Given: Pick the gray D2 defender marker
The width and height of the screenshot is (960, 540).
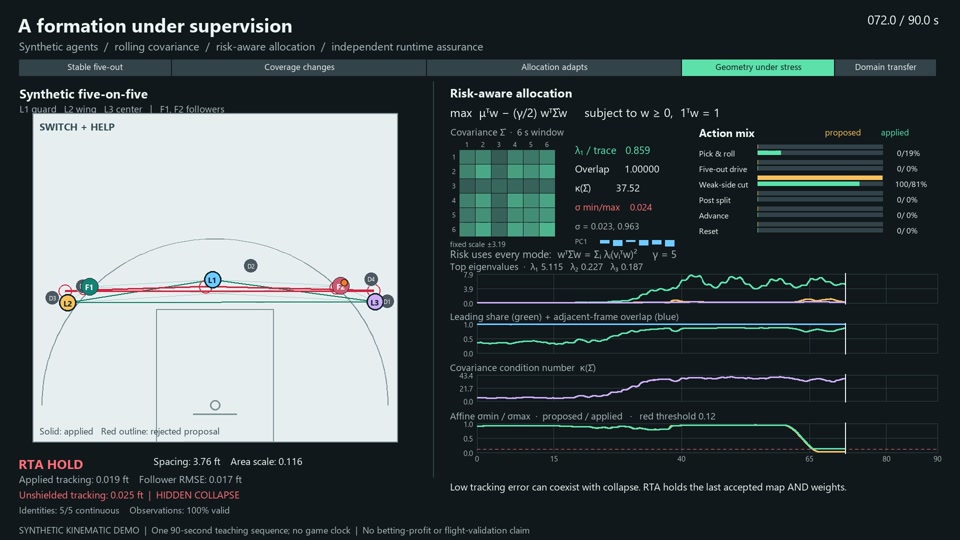Looking at the screenshot, I should point(250,266).
